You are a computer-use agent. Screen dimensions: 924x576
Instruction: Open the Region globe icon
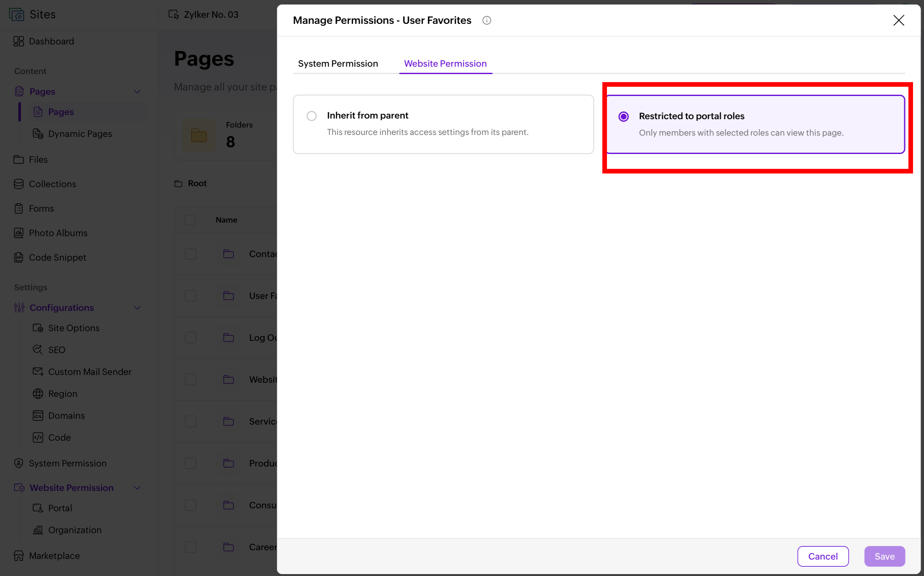pyautogui.click(x=38, y=394)
